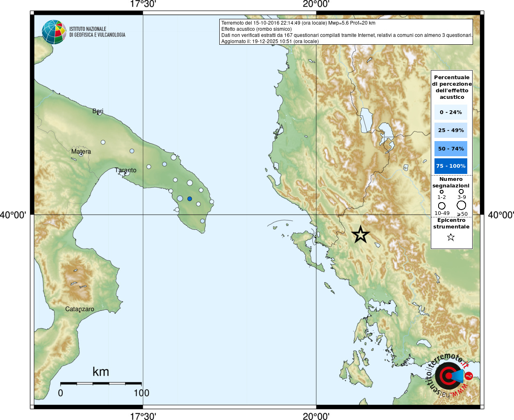Click the epicenter star on the map
The image size is (514, 420).
(360, 235)
